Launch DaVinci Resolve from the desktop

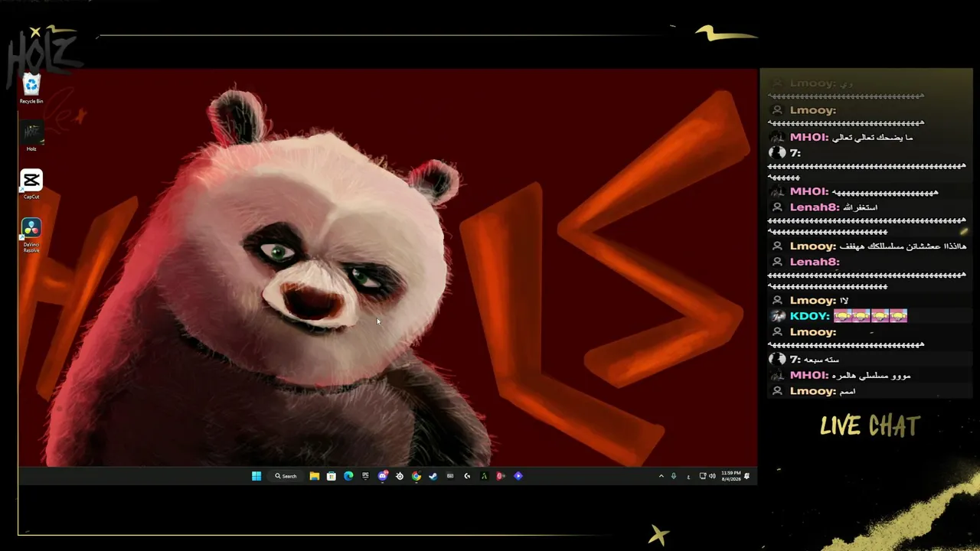pyautogui.click(x=31, y=235)
